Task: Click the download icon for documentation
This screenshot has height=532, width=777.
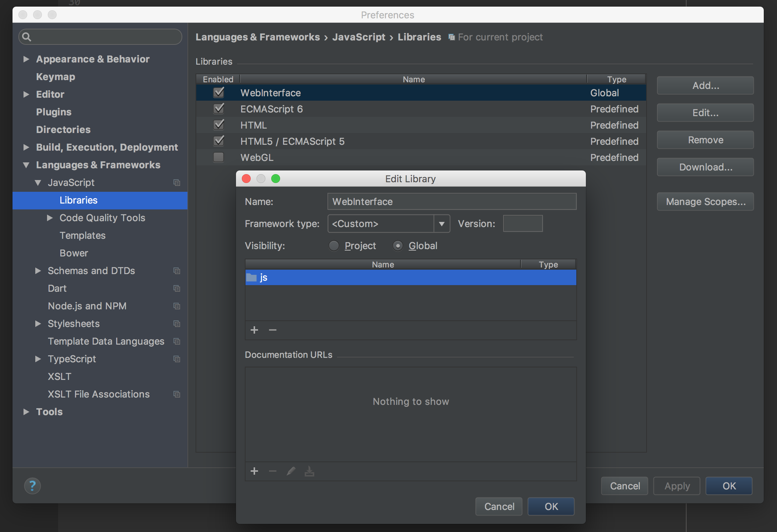Action: 309,471
